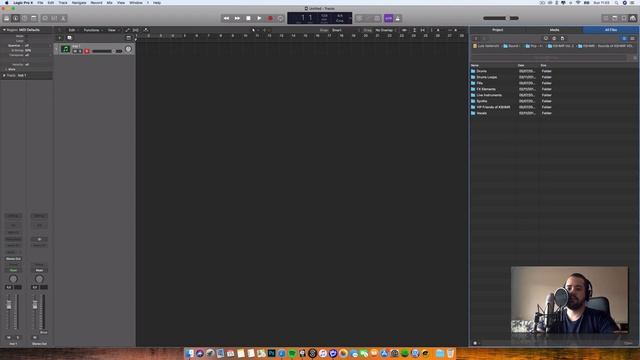Viewport: 640px width, 360px height.
Task: Adjust the Inst 1 track volume slider
Action: (107, 51)
